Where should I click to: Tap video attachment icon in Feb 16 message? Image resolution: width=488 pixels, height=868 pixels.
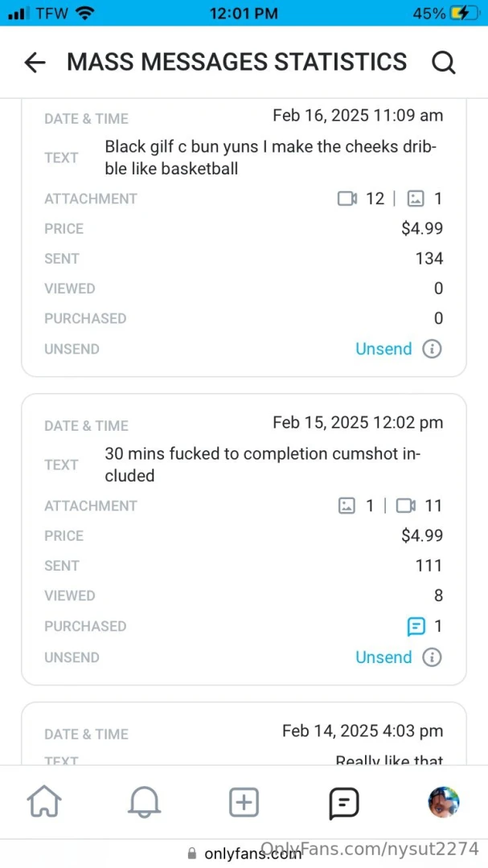click(x=347, y=199)
